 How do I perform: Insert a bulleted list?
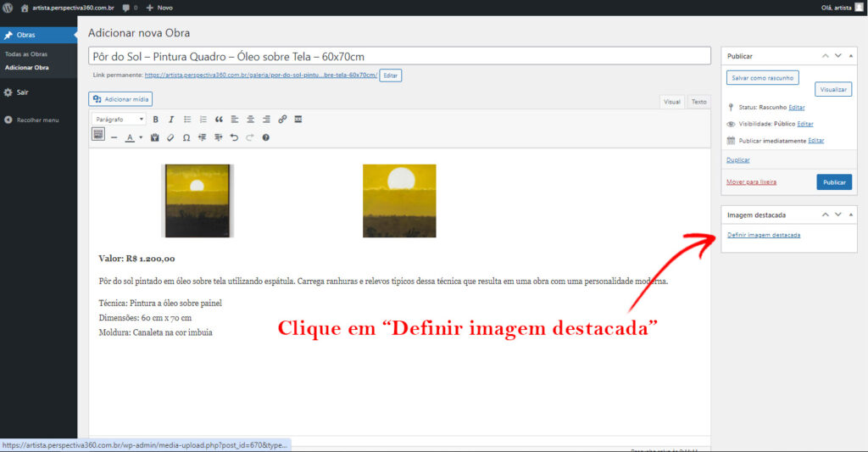(x=187, y=119)
